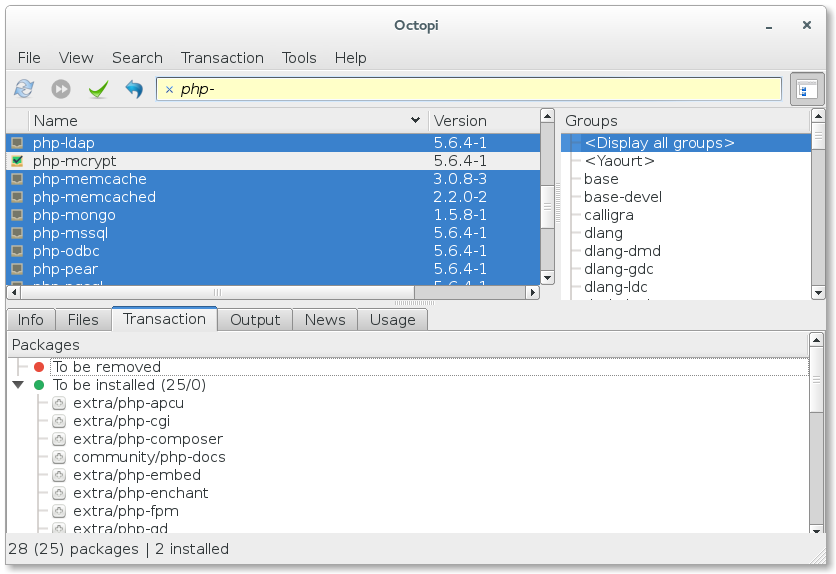Select the php-mcrypt package row
836x574 pixels.
[x=273, y=161]
